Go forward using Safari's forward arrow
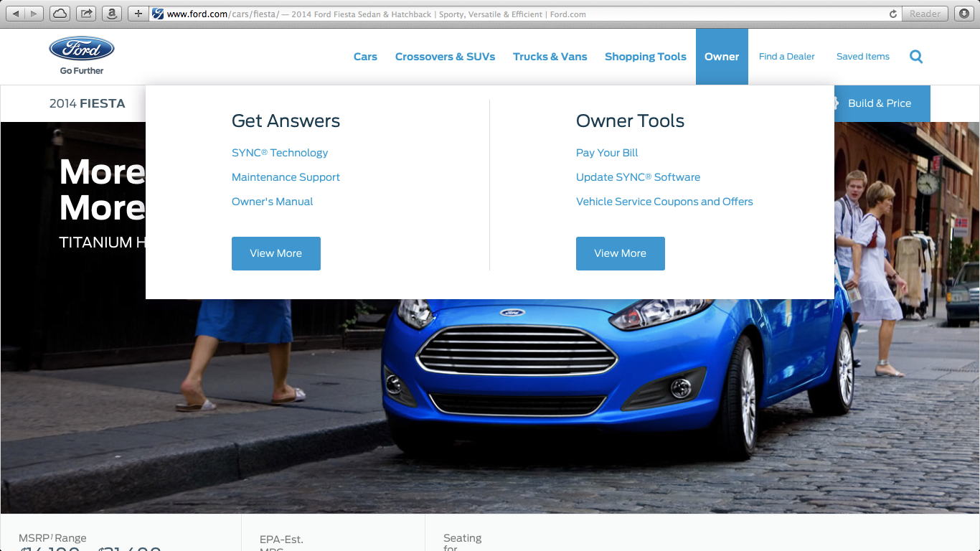The image size is (980, 551). point(34,14)
